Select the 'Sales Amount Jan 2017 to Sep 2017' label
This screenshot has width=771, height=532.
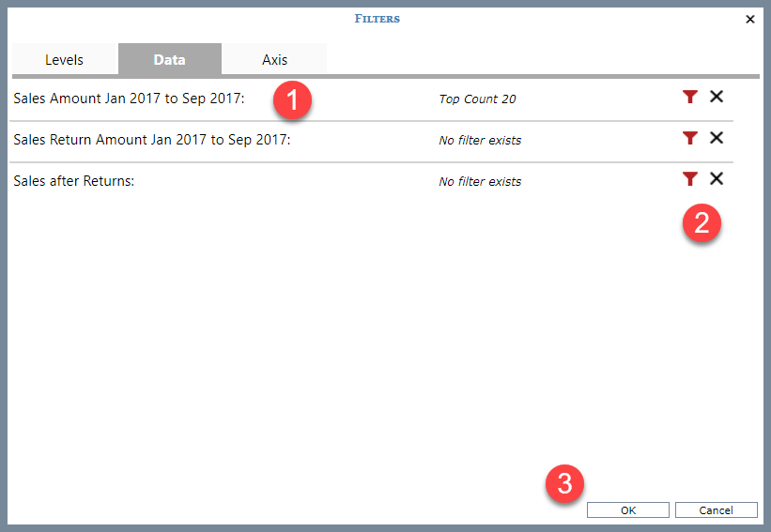tap(129, 99)
